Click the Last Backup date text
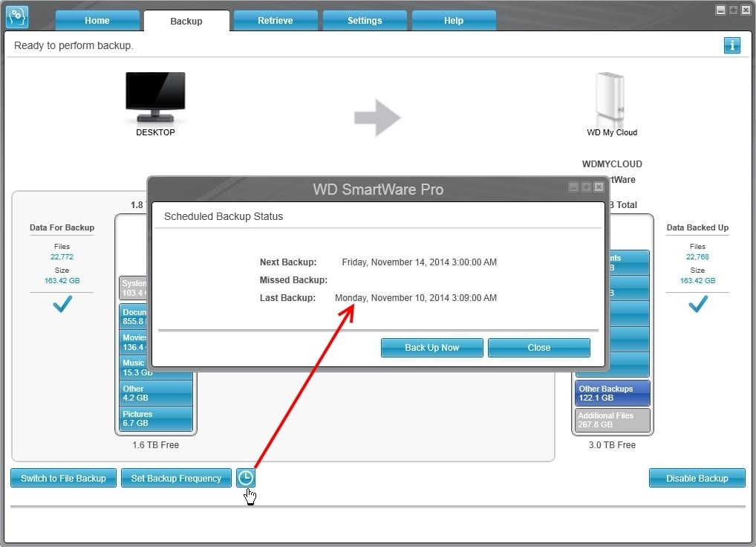Screen dimensions: 756x547 coord(416,297)
